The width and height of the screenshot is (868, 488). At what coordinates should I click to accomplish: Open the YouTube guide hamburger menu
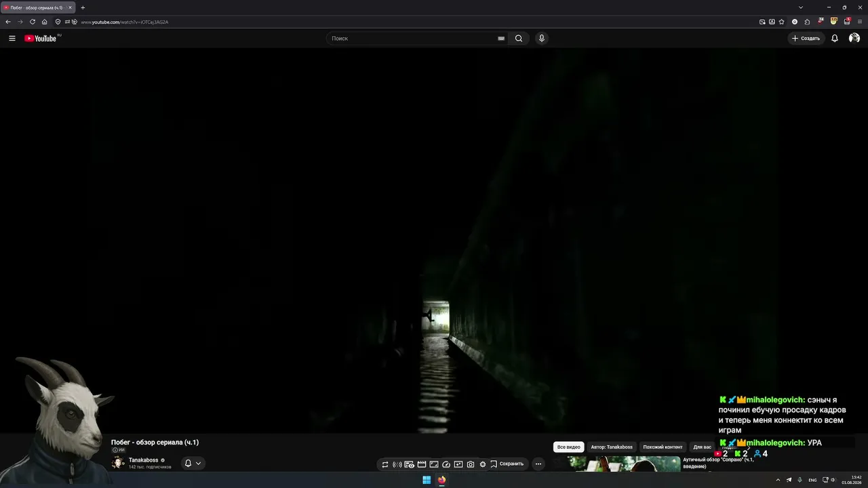click(x=12, y=39)
